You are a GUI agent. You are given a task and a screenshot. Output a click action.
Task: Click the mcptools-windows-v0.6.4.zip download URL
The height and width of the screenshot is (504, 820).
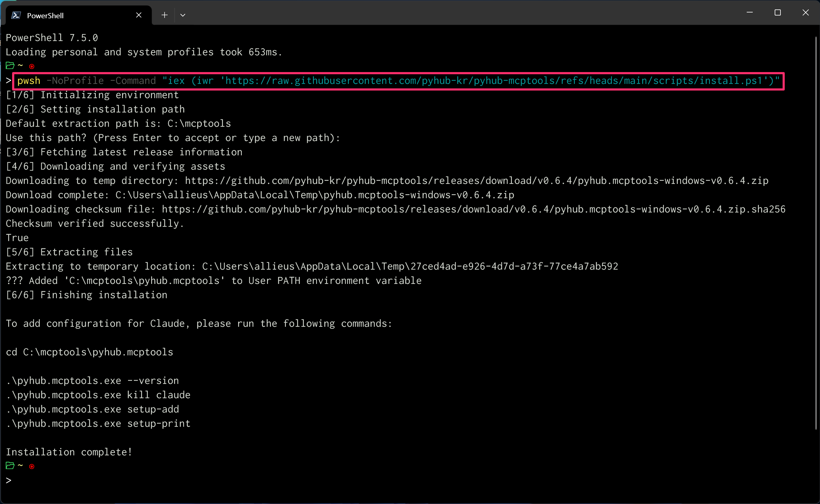pyautogui.click(x=476, y=181)
